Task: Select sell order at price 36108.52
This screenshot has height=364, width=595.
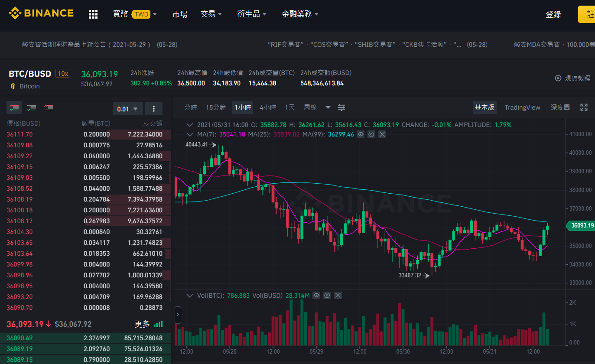Action: coord(85,188)
